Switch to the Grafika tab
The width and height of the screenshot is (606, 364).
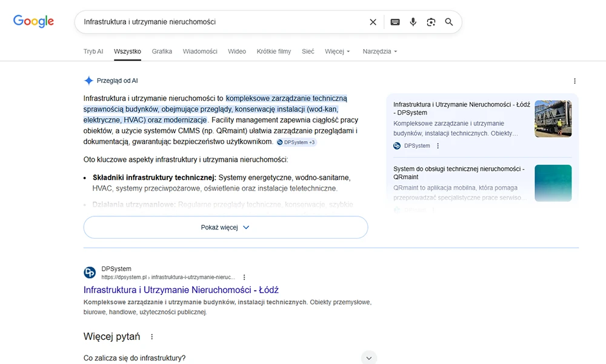tap(162, 51)
